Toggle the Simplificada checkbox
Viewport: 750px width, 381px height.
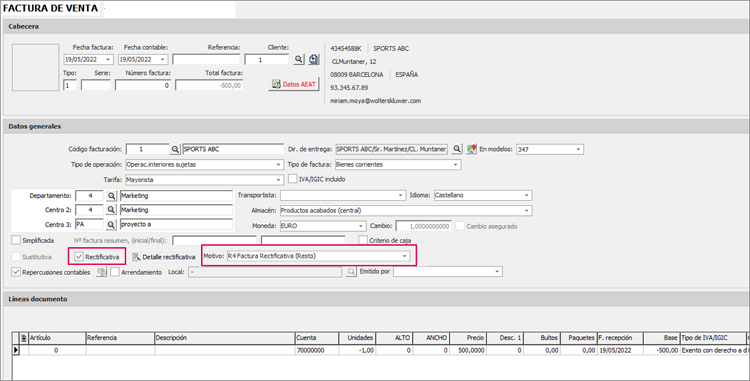pyautogui.click(x=16, y=240)
